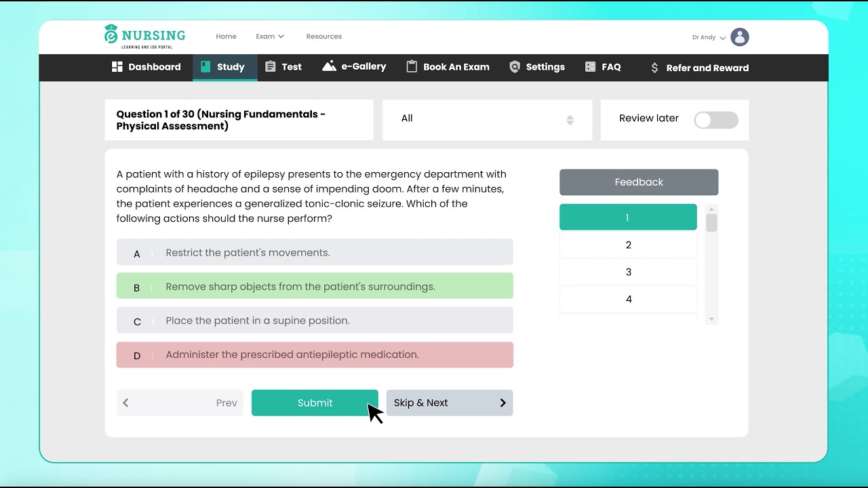Click the Refer and Reward dollar icon
Viewport: 868px width, 488px height.
[654, 68]
